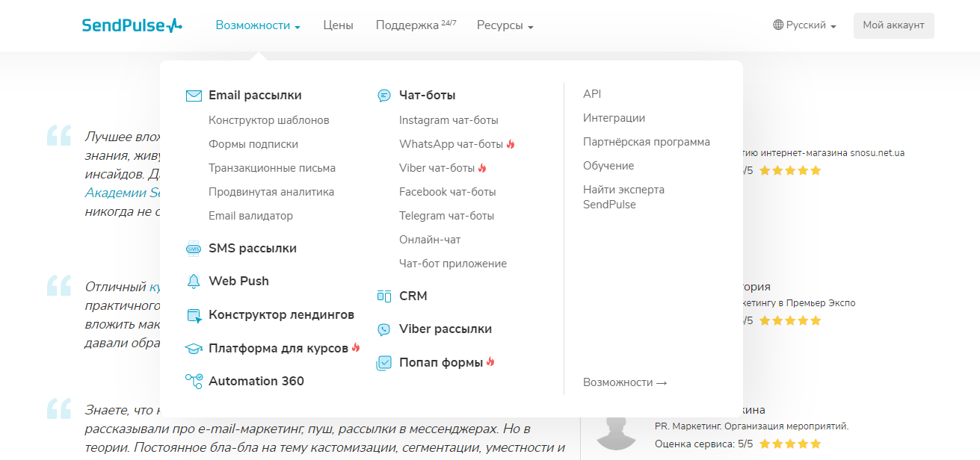
Task: Click the Попап формы icon
Action: click(x=384, y=363)
